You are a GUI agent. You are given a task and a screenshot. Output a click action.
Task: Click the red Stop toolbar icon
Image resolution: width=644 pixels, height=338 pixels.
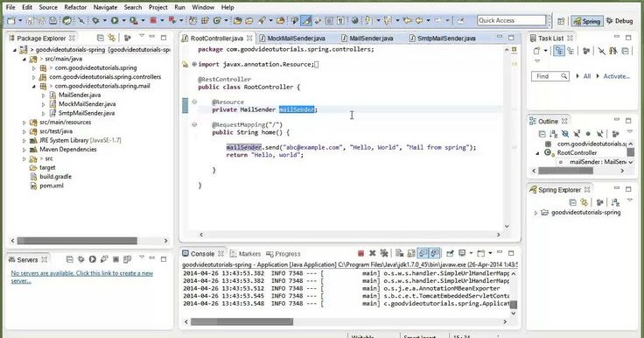(x=153, y=20)
